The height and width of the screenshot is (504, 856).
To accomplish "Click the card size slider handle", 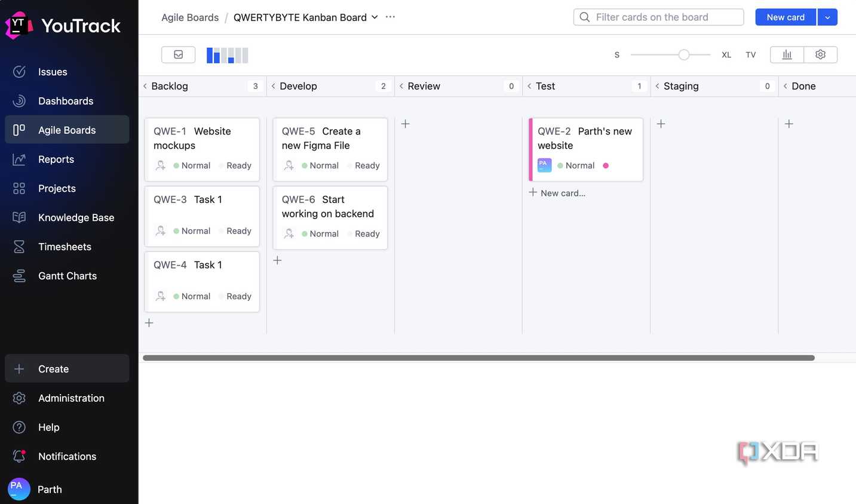I will pos(684,55).
